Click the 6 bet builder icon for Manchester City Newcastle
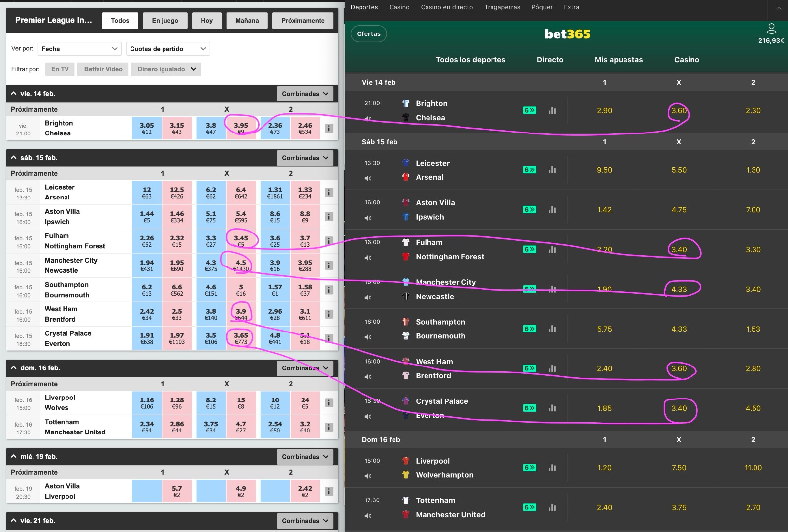 click(529, 289)
